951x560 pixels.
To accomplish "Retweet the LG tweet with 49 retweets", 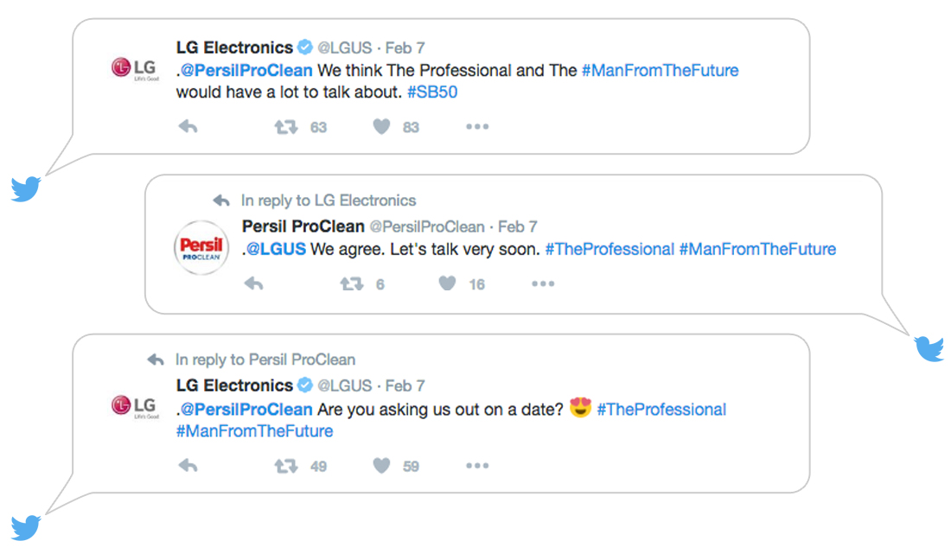I will tap(285, 466).
